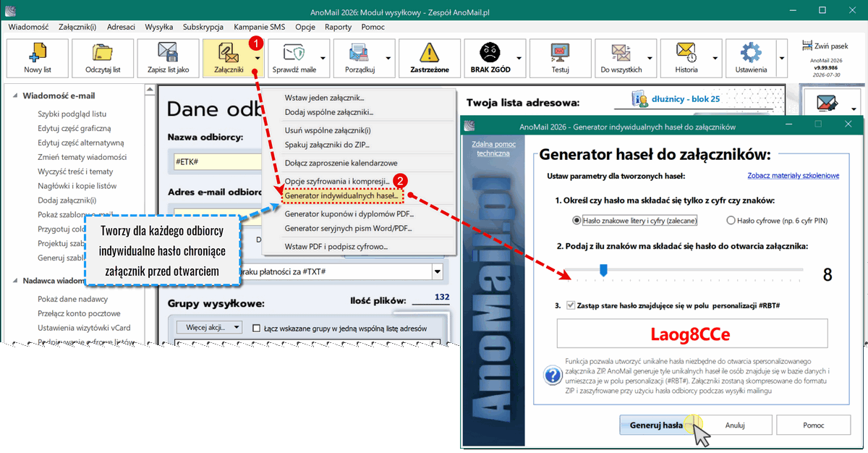Click the Testuj toolbar icon

560,52
